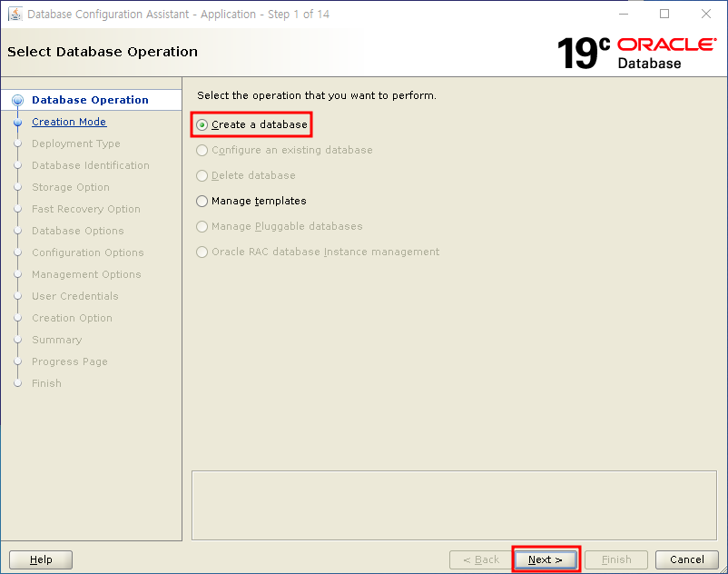Go to the next step with Next

(546, 559)
